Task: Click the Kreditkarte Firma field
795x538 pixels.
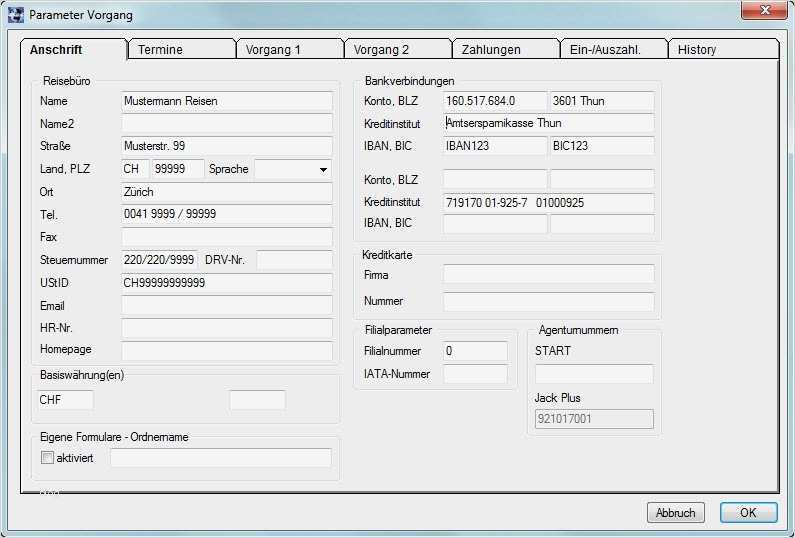Action: coord(549,275)
